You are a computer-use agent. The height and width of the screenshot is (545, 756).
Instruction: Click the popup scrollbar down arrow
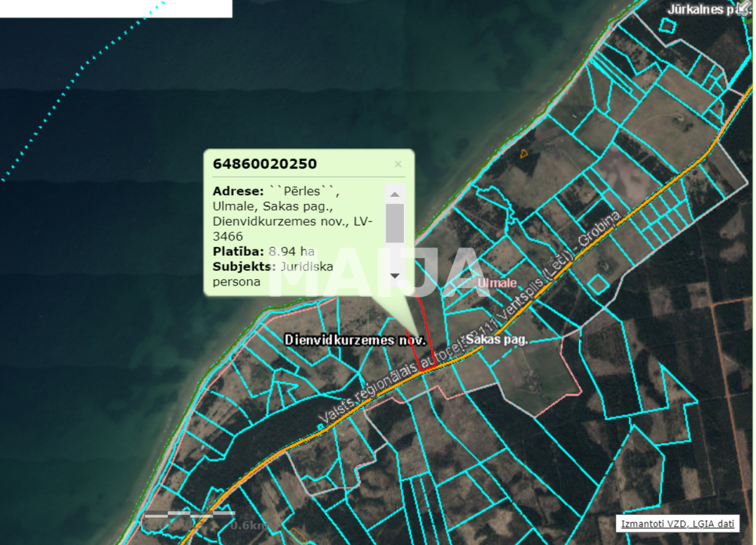[395, 275]
